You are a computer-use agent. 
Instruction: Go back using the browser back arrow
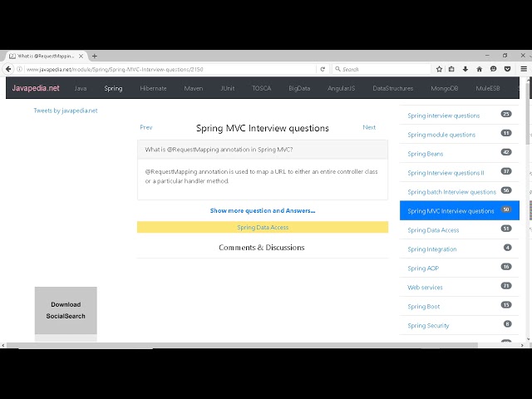click(x=8, y=69)
